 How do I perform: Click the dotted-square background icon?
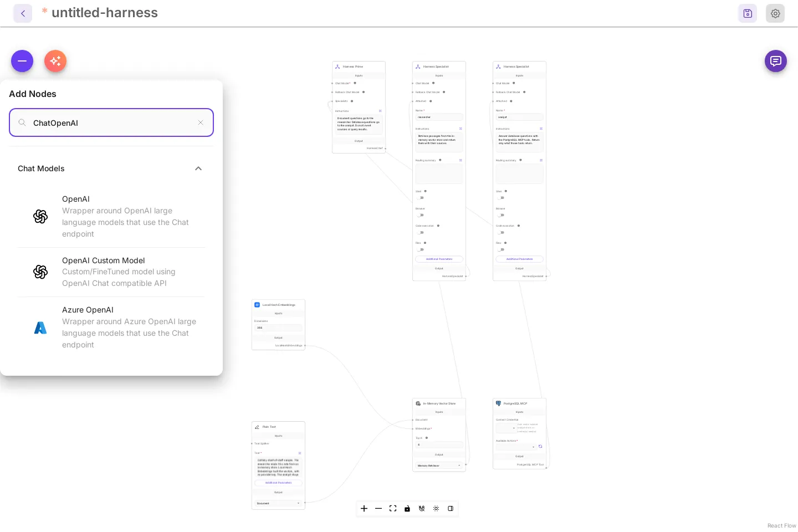point(436,509)
